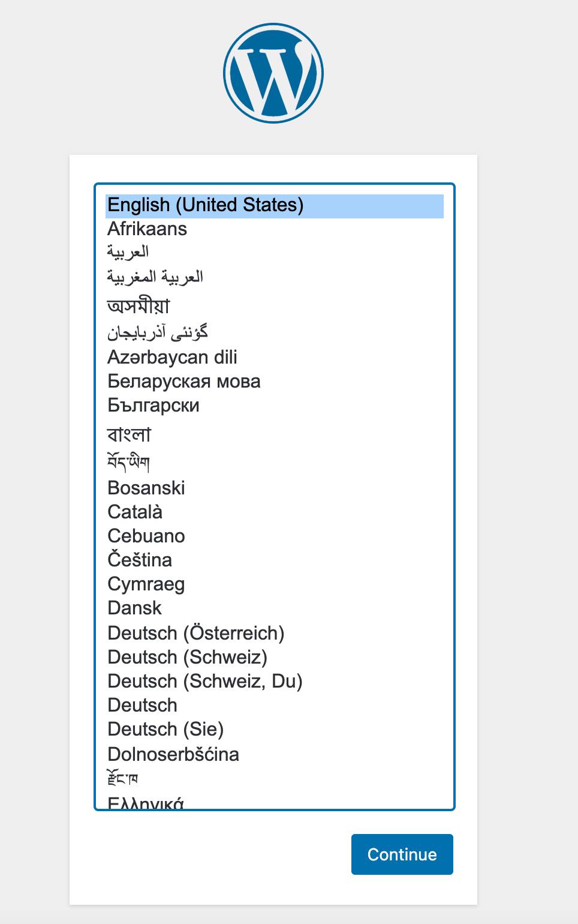Image resolution: width=578 pixels, height=924 pixels.
Task: Choose বাংলা as the language
Action: (130, 433)
